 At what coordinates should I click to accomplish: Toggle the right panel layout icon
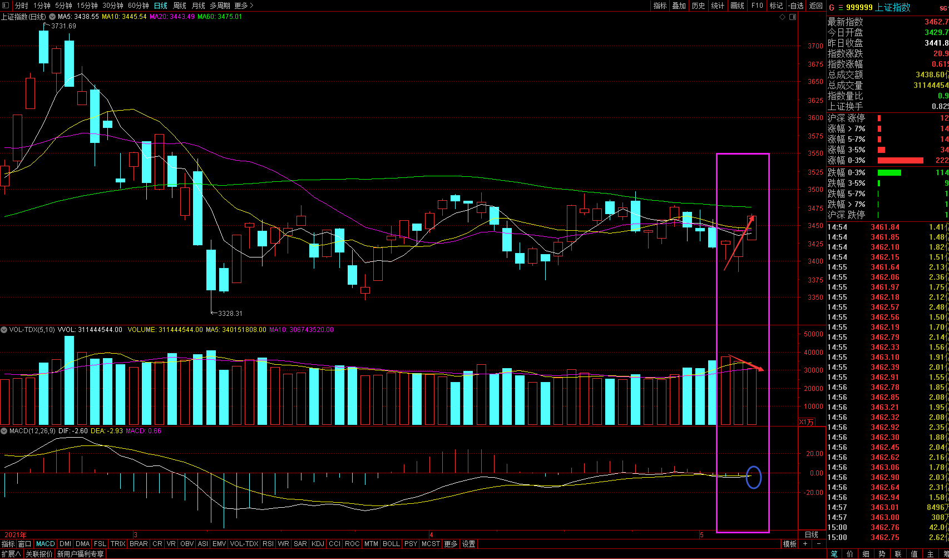[792, 17]
